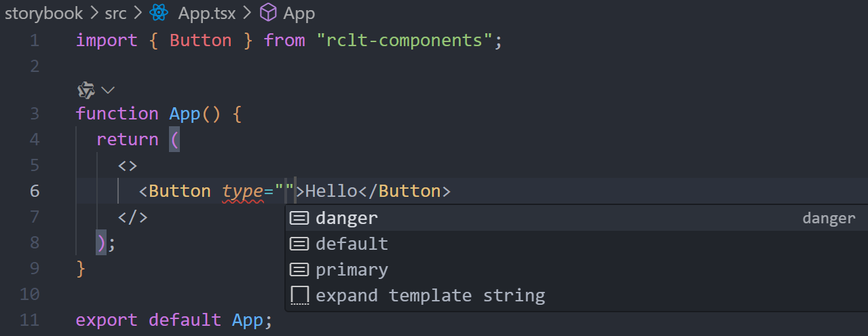Select the 'danger' suggestion icon

(299, 218)
